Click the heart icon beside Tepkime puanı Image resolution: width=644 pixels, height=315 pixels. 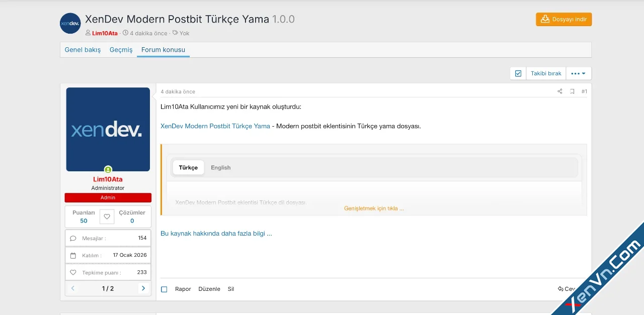[73, 272]
